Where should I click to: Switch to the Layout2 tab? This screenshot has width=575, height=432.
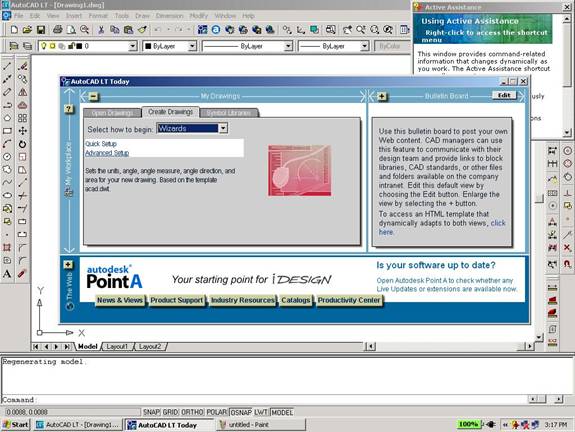pyautogui.click(x=150, y=346)
